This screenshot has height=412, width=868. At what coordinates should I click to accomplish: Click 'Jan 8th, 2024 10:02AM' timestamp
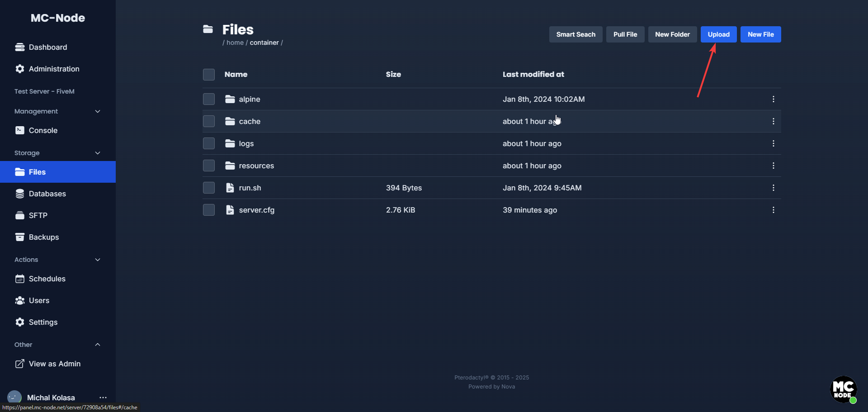[x=544, y=99]
